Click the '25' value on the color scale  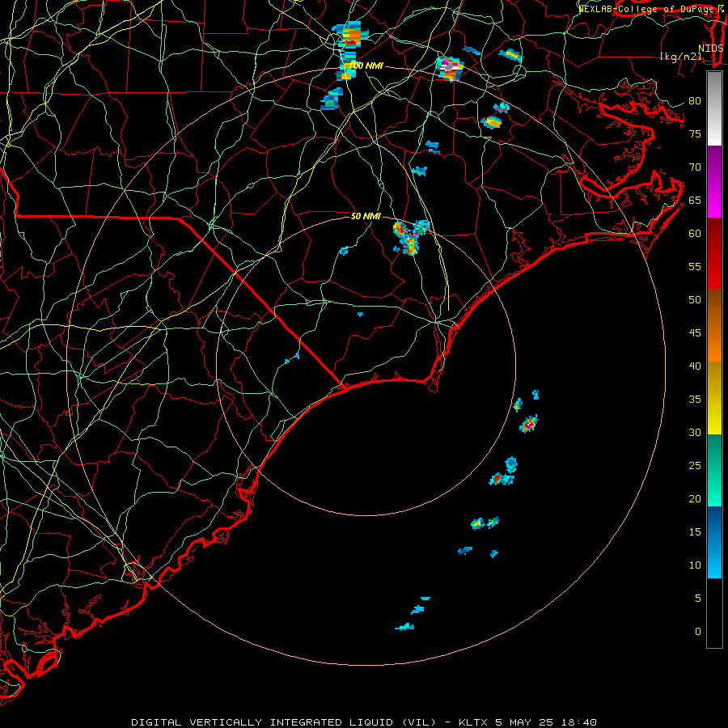pos(695,466)
